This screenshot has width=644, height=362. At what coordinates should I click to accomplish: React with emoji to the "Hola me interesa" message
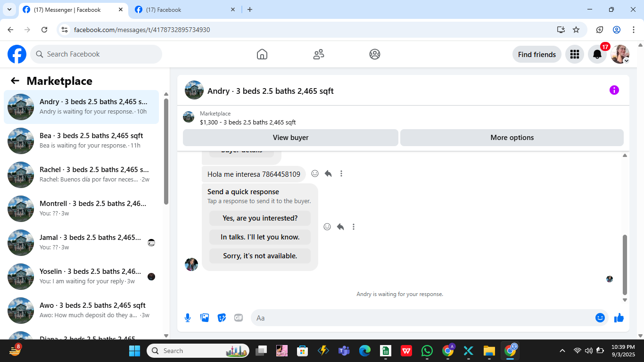tap(315, 173)
